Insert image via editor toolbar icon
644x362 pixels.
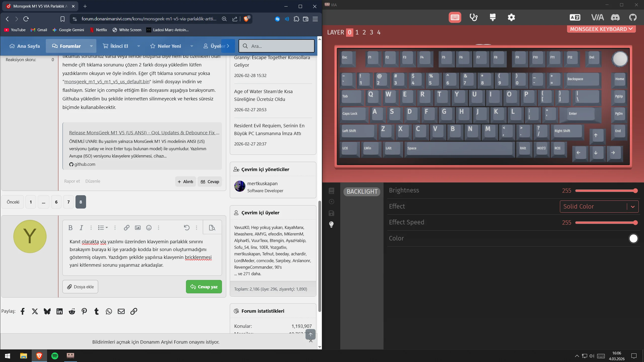click(138, 228)
